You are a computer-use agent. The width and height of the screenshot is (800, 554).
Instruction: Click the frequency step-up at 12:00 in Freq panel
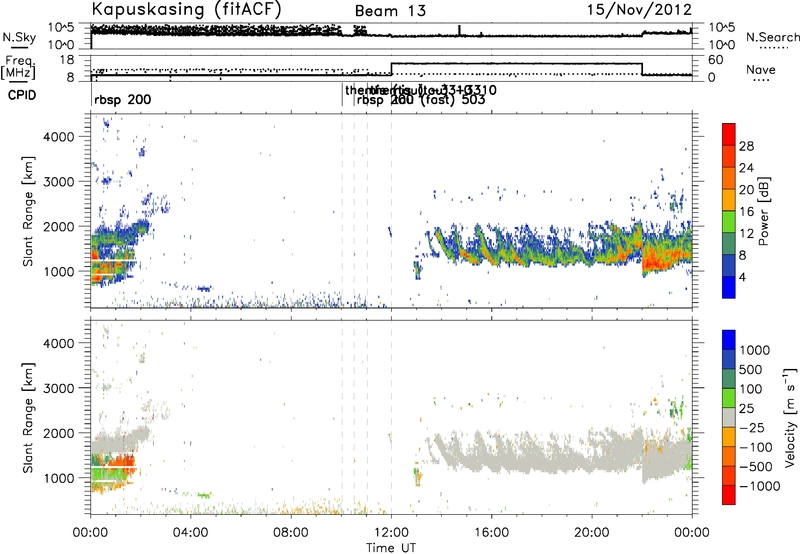pos(391,69)
